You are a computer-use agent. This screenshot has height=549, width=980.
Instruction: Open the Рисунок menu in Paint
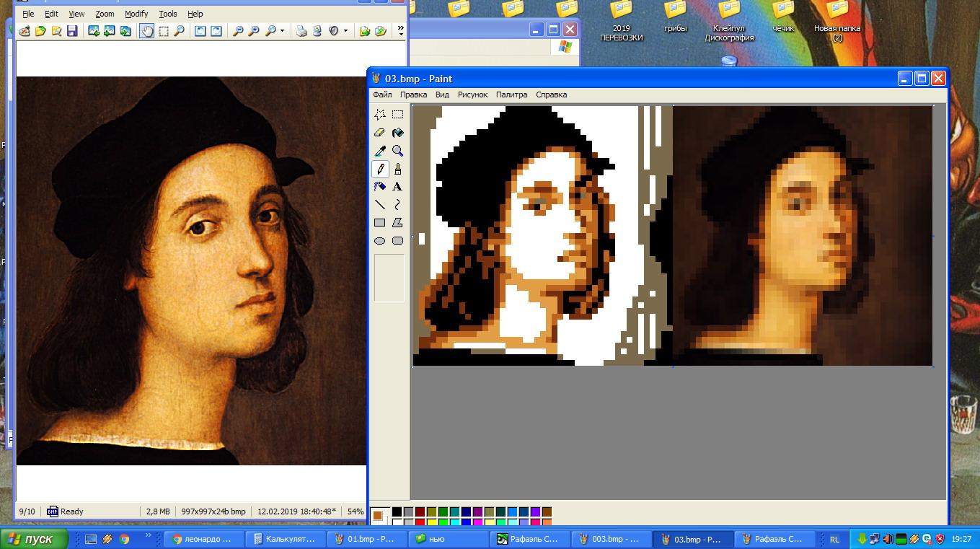pos(472,95)
